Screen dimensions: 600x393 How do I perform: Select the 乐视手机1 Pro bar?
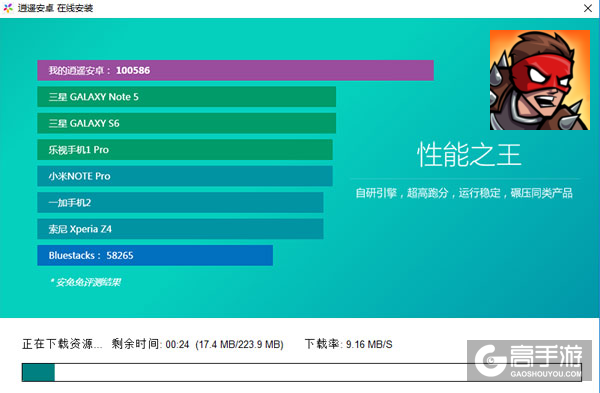[x=185, y=150]
